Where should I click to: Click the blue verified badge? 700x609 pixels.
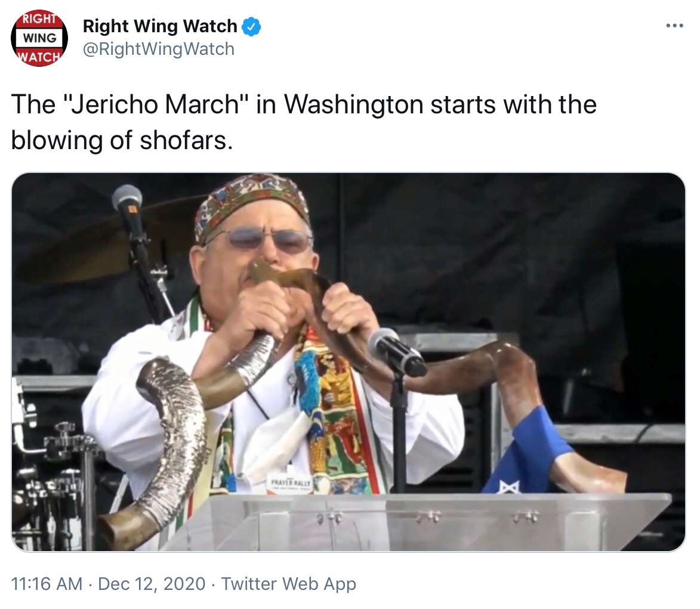coord(249,27)
